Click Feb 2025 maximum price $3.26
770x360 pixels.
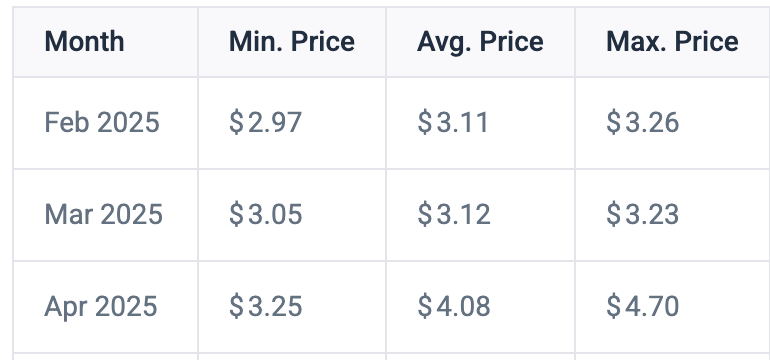pyautogui.click(x=642, y=123)
